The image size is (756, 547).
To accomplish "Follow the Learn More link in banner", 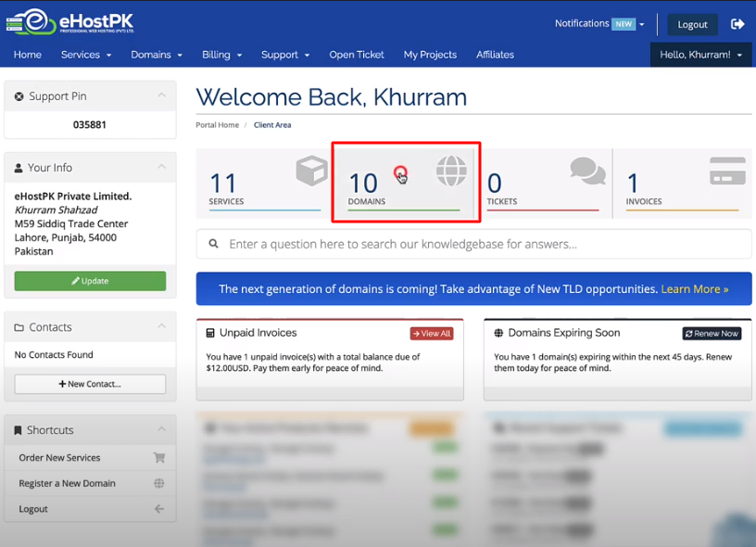I will pyautogui.click(x=694, y=289).
